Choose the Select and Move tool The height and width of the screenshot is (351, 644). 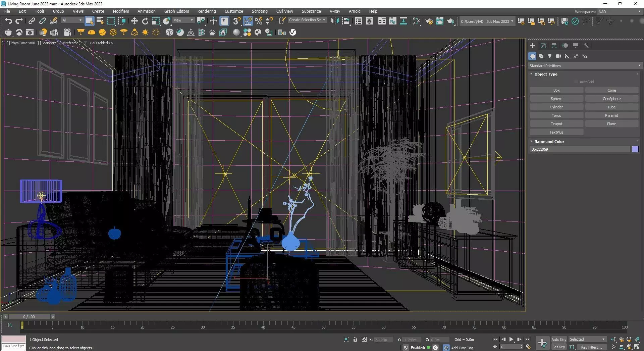[134, 21]
